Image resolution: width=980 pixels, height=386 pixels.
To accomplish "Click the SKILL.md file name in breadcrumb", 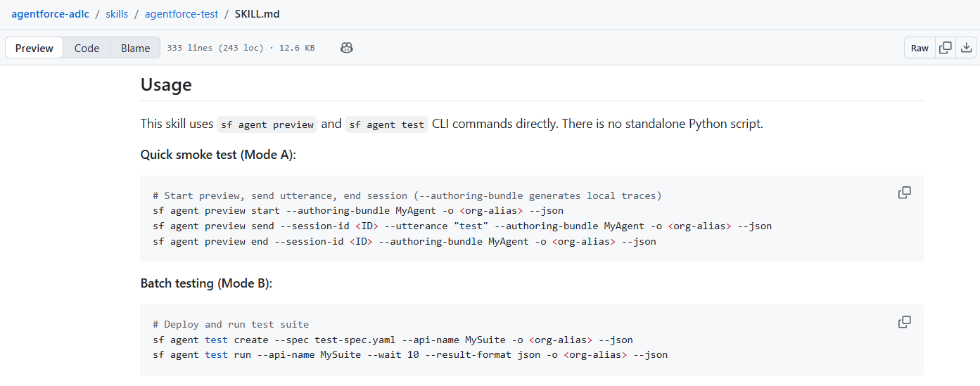I will (x=257, y=14).
